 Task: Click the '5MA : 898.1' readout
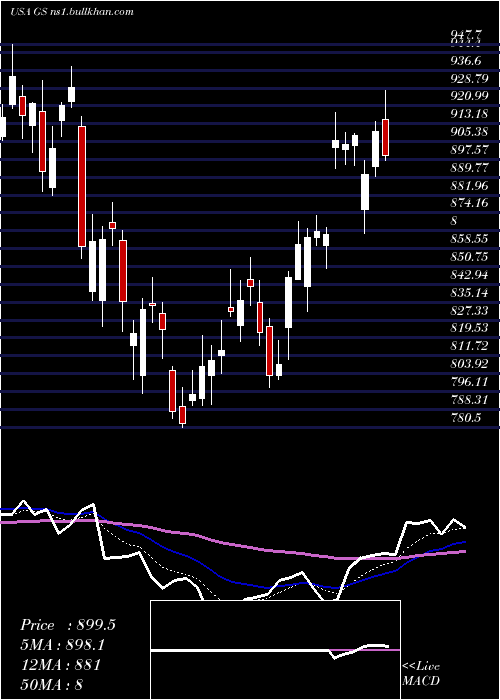coord(65,645)
